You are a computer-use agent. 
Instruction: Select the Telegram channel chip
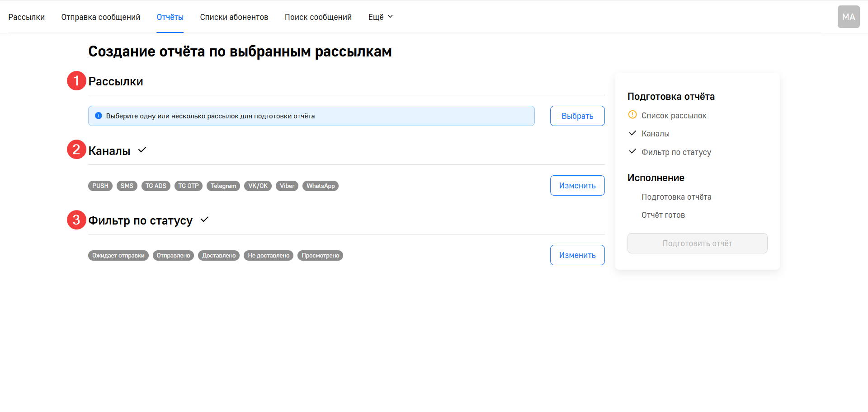tap(223, 186)
